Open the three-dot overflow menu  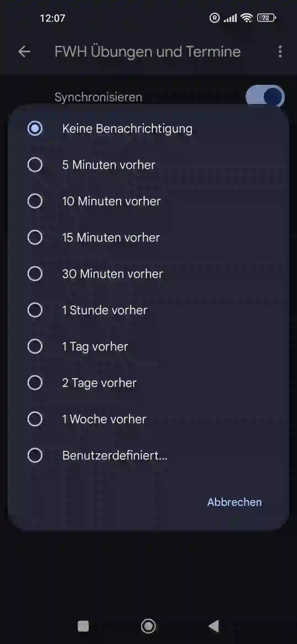280,51
